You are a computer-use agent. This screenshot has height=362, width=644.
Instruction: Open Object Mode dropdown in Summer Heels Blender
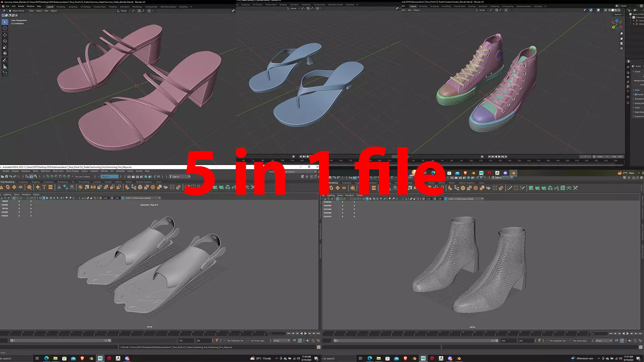pos(18,11)
